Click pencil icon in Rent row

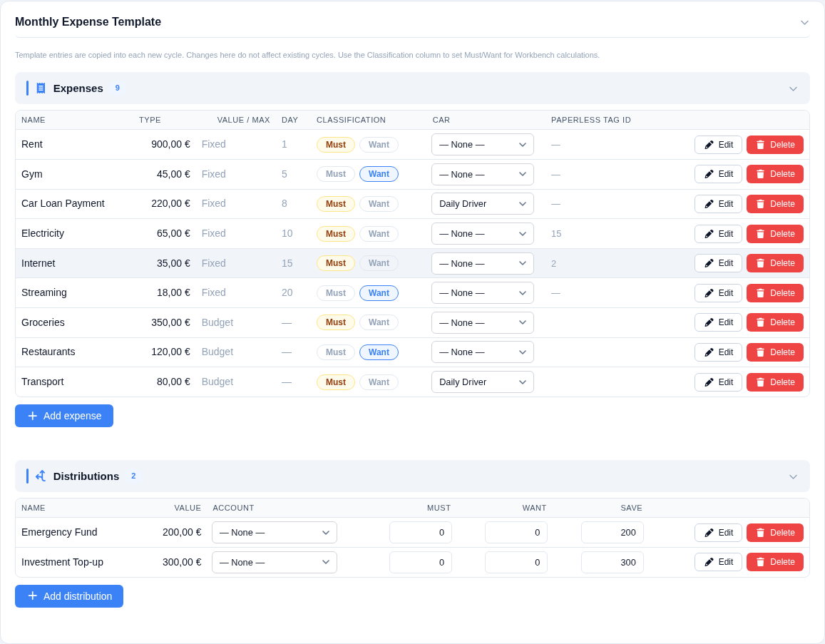[x=709, y=145]
